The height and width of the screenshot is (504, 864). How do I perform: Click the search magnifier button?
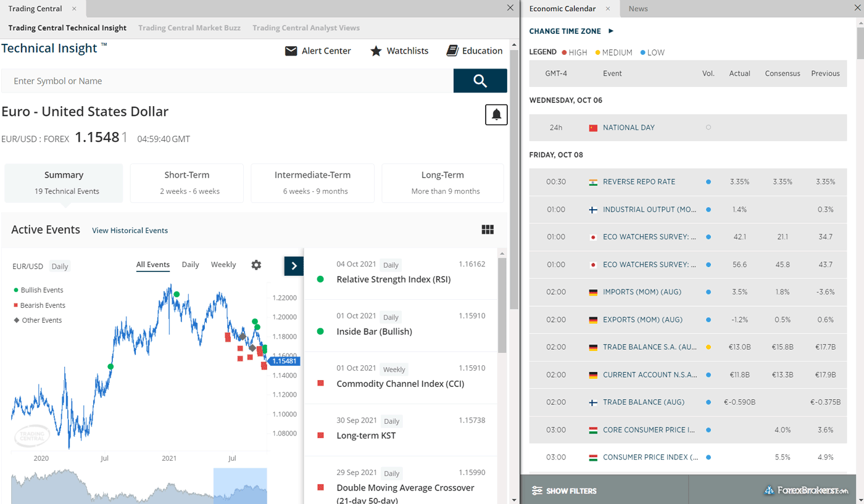click(480, 81)
